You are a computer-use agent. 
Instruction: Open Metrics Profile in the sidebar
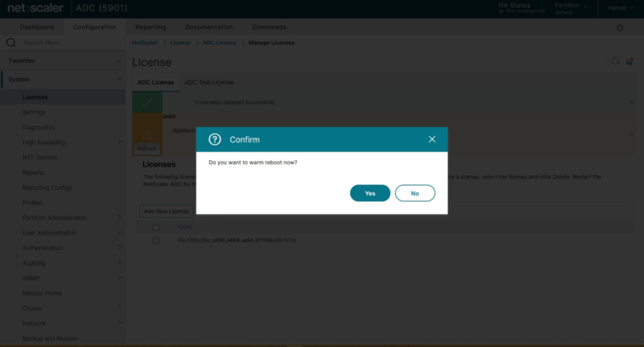point(43,293)
